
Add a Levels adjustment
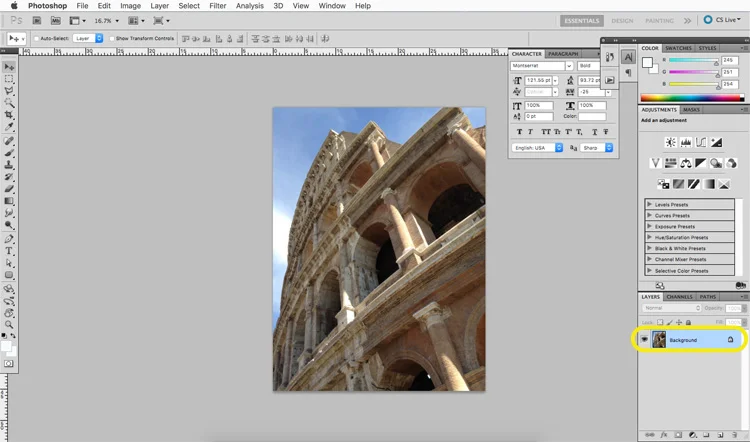tap(685, 142)
